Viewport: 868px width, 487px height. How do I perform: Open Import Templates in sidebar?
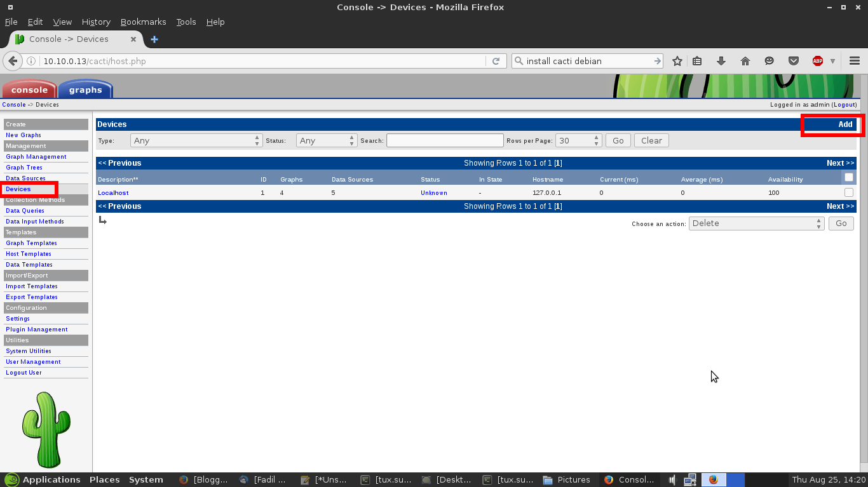(31, 286)
